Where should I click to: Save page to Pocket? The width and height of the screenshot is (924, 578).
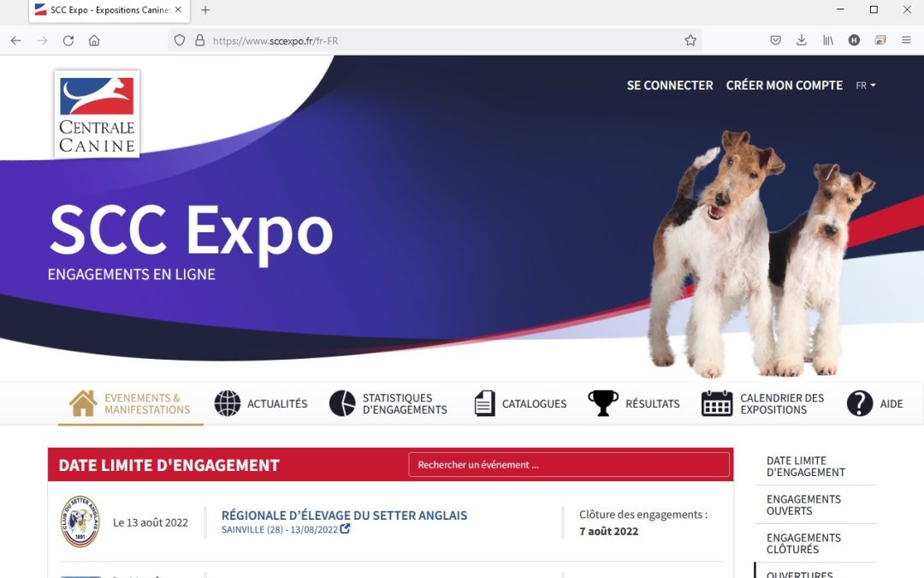(x=775, y=40)
